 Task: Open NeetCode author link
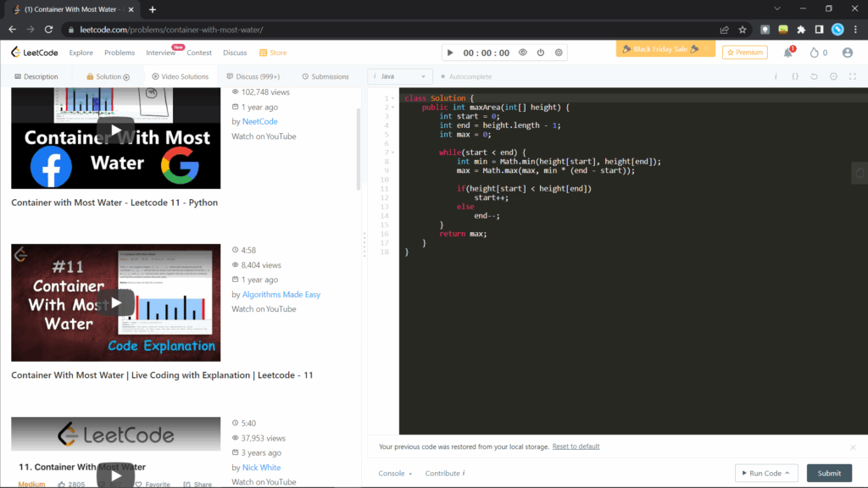click(259, 121)
